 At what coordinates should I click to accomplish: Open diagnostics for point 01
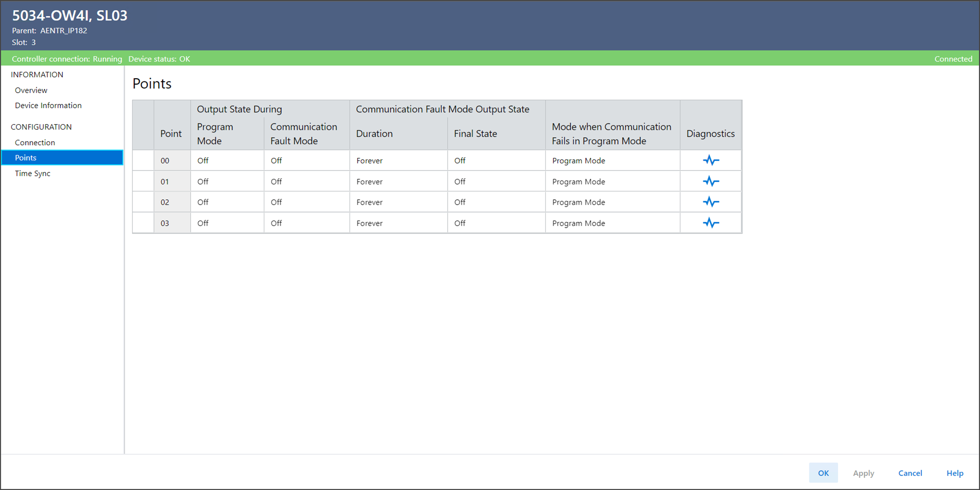(711, 181)
